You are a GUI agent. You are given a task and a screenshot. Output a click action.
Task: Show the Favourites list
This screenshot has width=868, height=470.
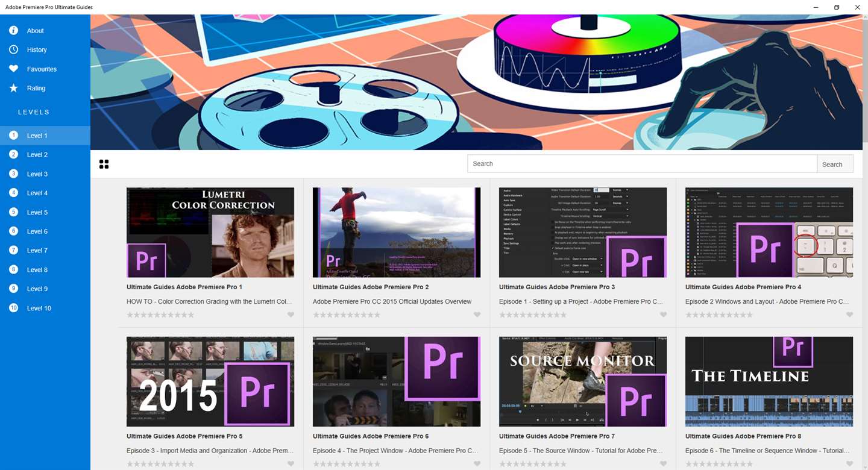coord(42,69)
